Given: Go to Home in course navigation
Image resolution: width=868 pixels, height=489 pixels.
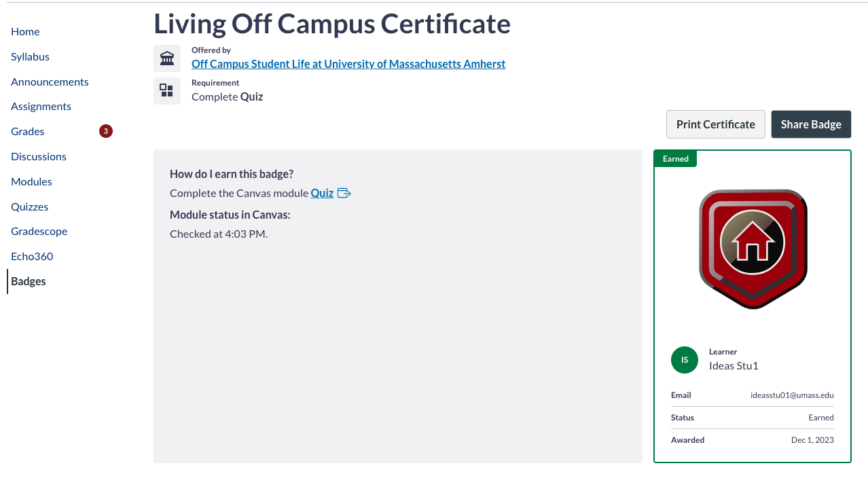Looking at the screenshot, I should (x=25, y=32).
